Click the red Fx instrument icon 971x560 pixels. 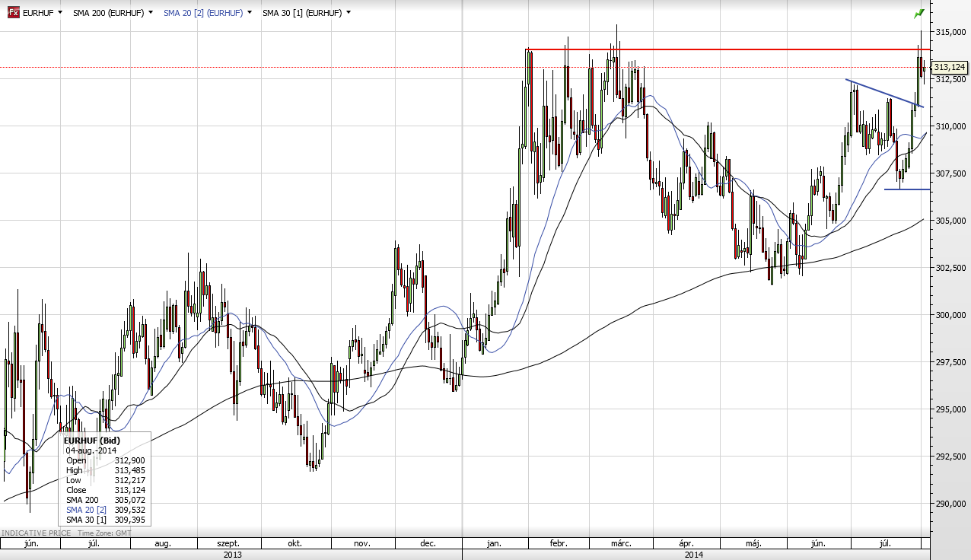[x=13, y=13]
